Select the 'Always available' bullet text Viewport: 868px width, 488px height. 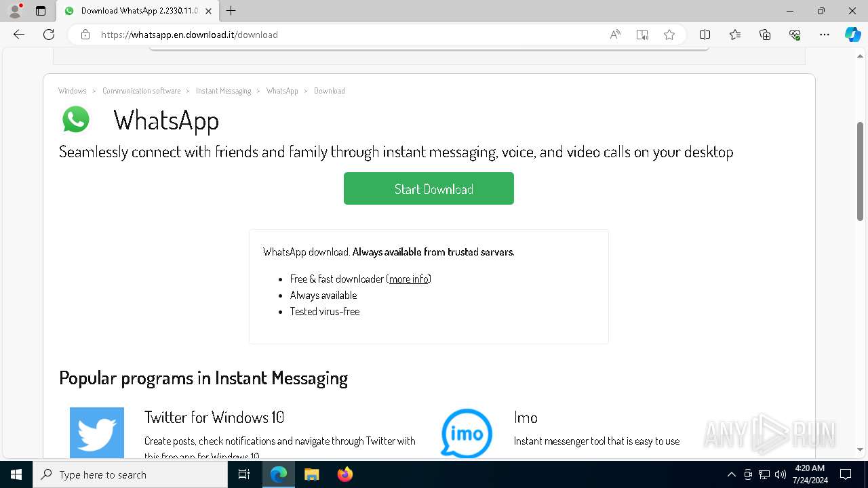coord(323,295)
